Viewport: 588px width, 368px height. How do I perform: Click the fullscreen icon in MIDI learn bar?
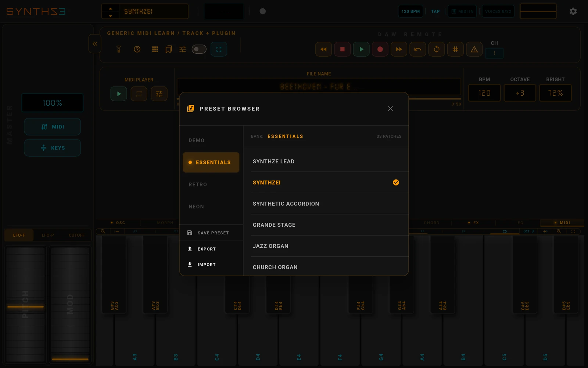pyautogui.click(x=219, y=49)
